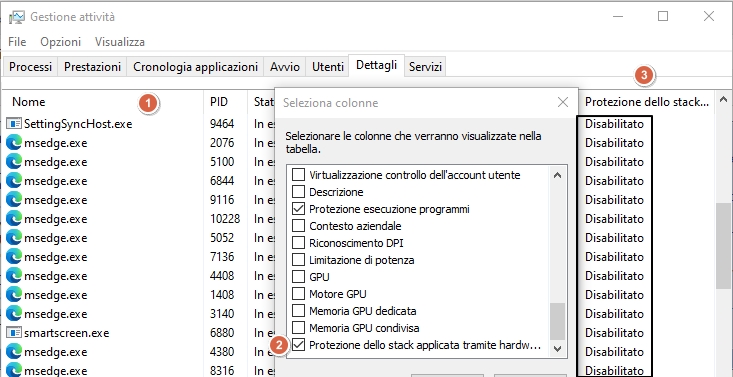The height and width of the screenshot is (377, 733).
Task: Open the Cronologia applicazioni tab
Action: (x=195, y=67)
